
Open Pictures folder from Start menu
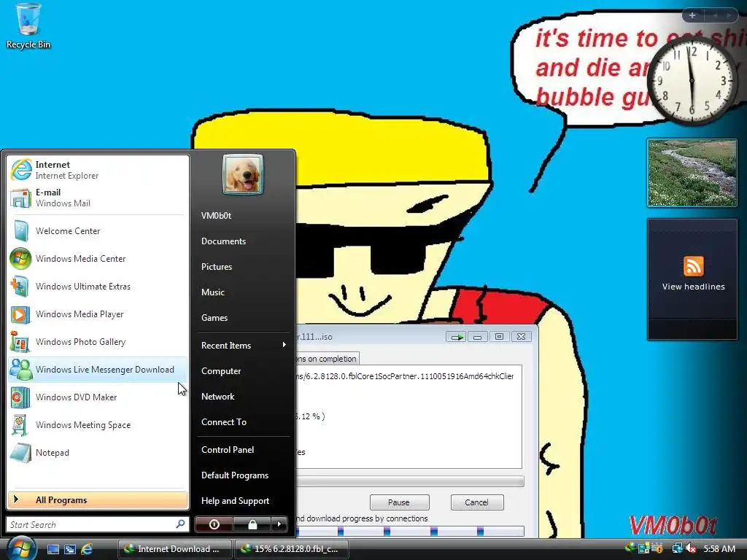click(216, 267)
